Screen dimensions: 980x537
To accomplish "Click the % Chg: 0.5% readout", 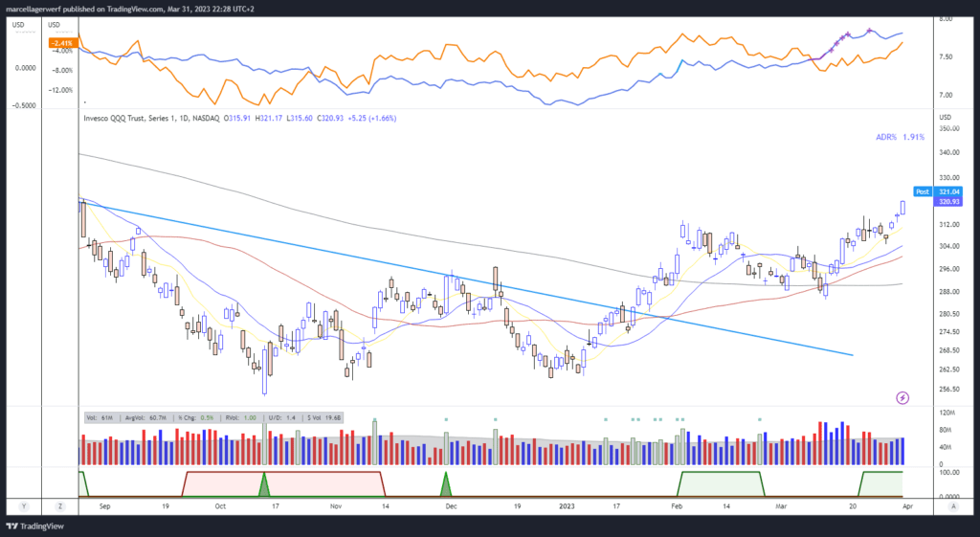I will [195, 417].
